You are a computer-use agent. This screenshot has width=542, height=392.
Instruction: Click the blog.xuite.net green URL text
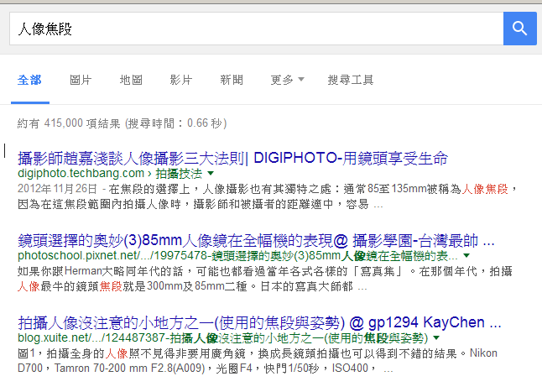click(222, 337)
